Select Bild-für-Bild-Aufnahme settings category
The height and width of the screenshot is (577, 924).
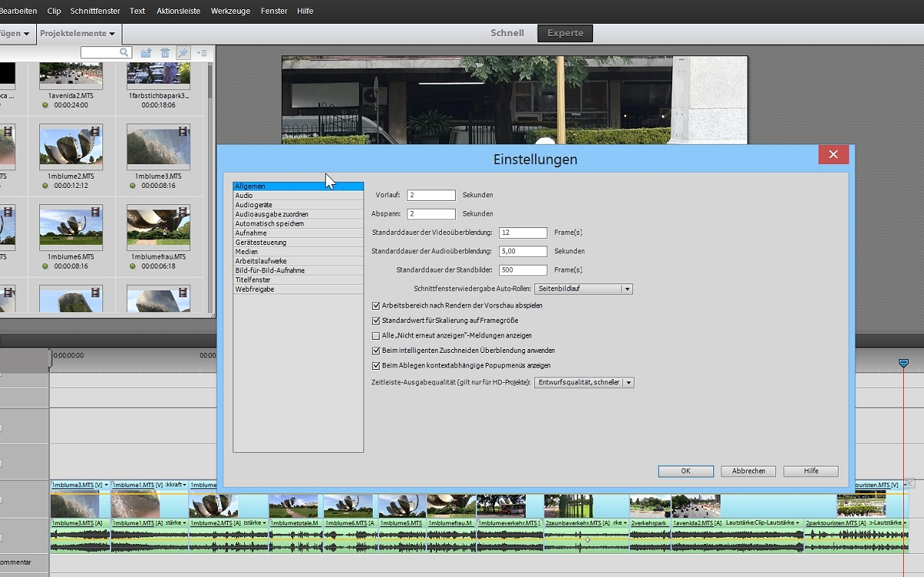coord(298,270)
